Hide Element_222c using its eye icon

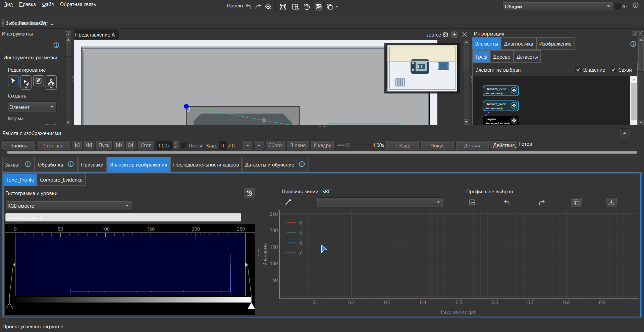coord(514,90)
